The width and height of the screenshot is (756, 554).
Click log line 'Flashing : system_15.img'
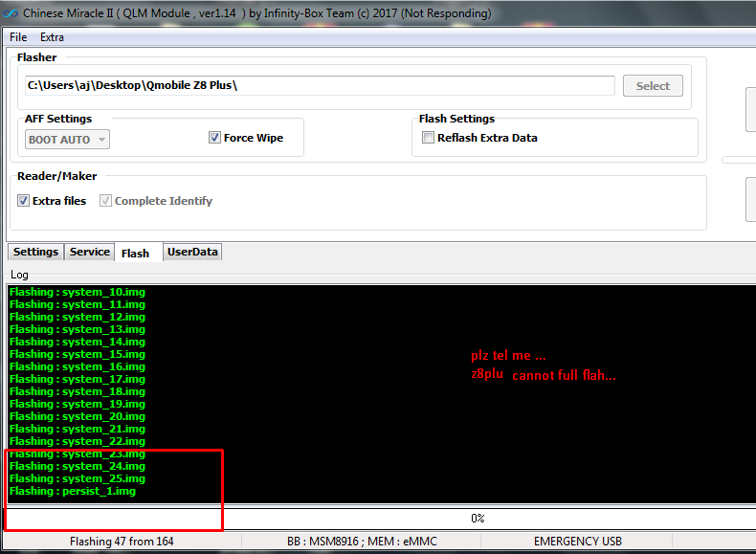[x=78, y=354]
